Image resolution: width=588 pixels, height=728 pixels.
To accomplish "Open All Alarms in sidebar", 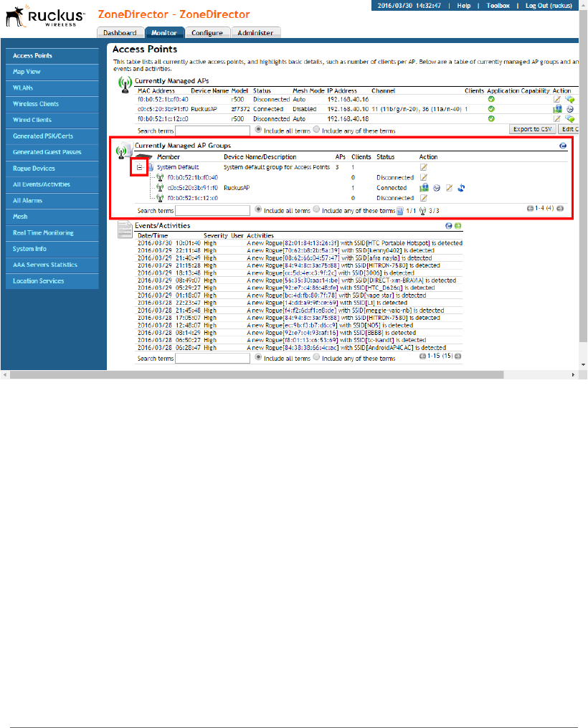I will tap(52, 201).
